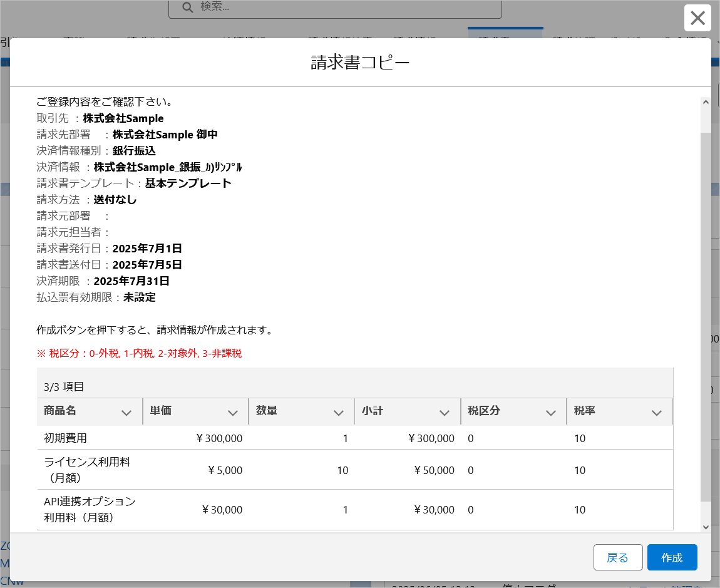Open the 数量 column chevron menu
Viewport: 720px width, 588px height.
click(x=339, y=413)
